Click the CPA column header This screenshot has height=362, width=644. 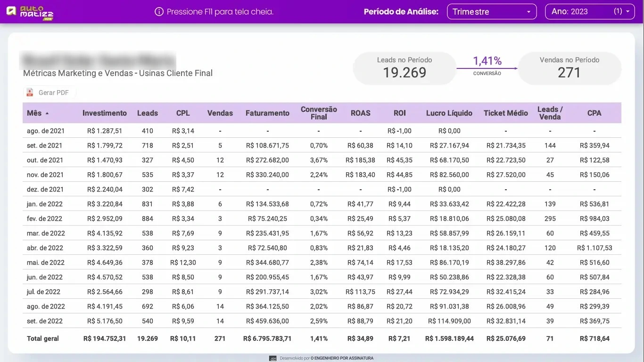[594, 113]
